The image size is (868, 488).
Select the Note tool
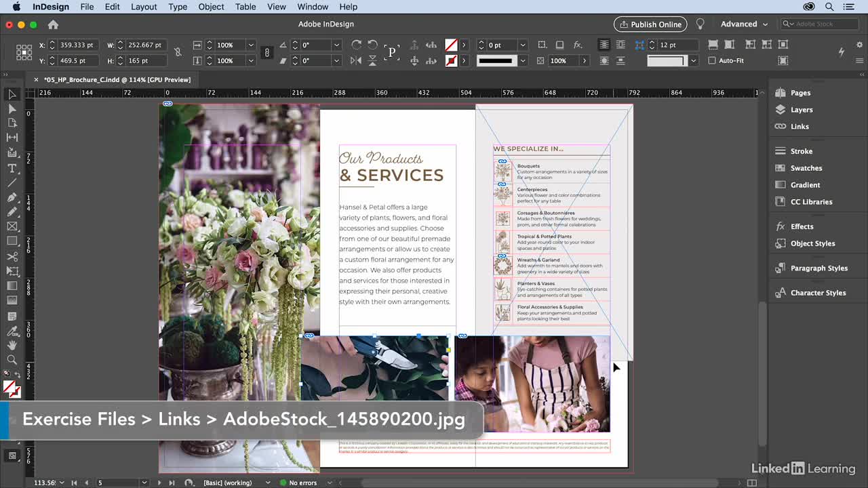12,316
